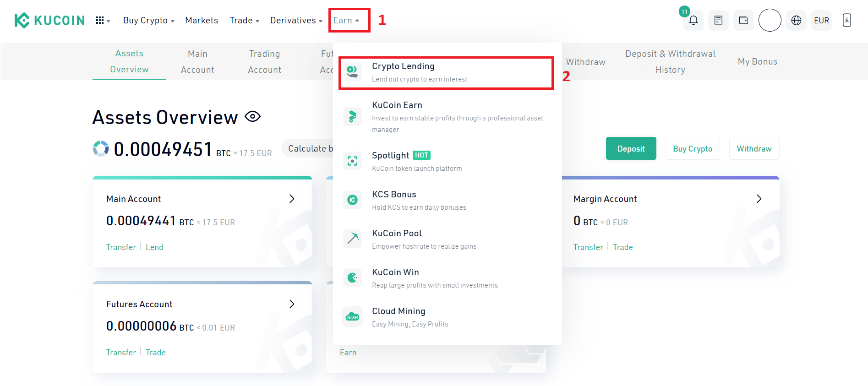This screenshot has height=386, width=868.
Task: Click the Calculate button near balance
Action: pyautogui.click(x=307, y=148)
